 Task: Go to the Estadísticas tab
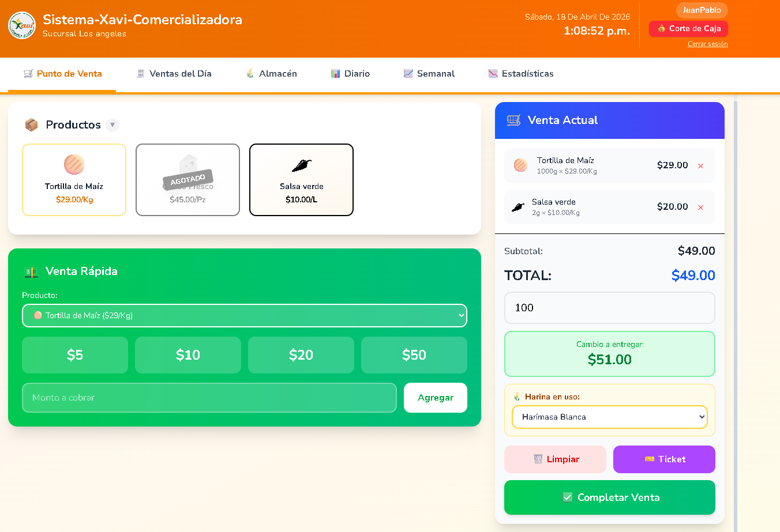point(521,74)
